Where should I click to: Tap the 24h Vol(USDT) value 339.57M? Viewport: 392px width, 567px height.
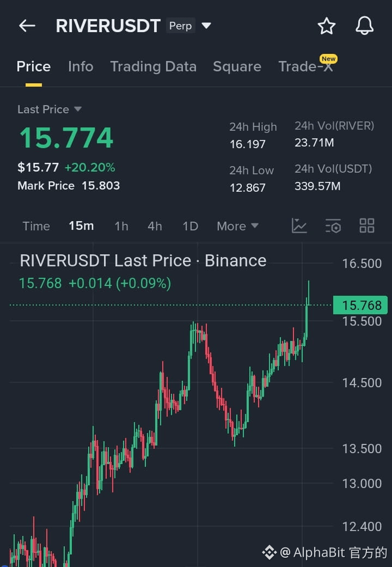317,186
